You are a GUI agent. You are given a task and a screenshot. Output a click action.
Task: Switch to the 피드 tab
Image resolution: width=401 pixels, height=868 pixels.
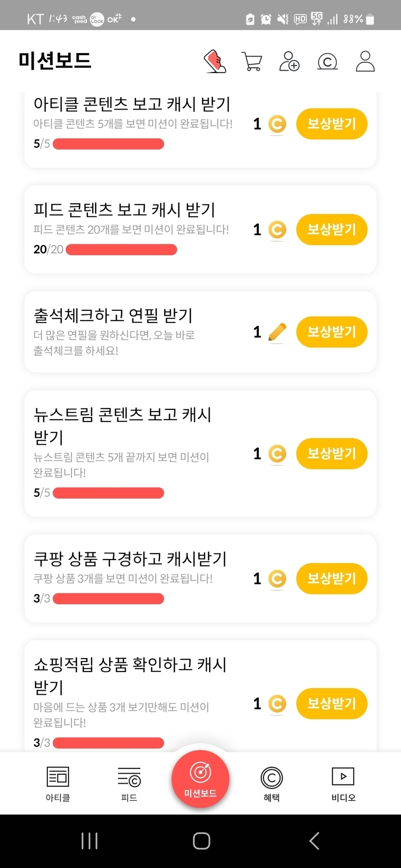tap(129, 783)
